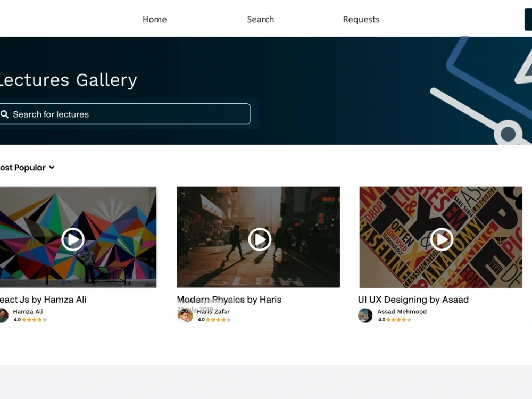Click the Lectures Gallery heading
This screenshot has width=532, height=399.
pyautogui.click(x=68, y=80)
